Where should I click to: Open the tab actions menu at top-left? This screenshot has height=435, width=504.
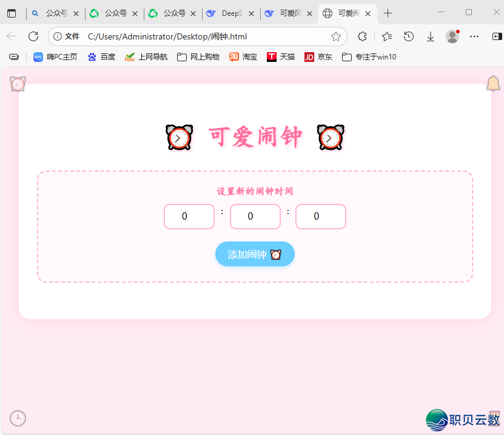click(12, 13)
